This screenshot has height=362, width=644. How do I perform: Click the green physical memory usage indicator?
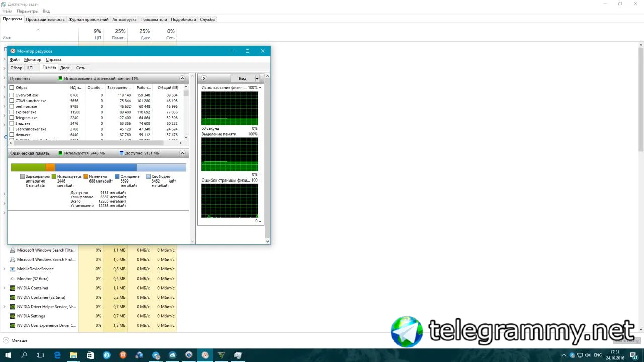[61, 79]
